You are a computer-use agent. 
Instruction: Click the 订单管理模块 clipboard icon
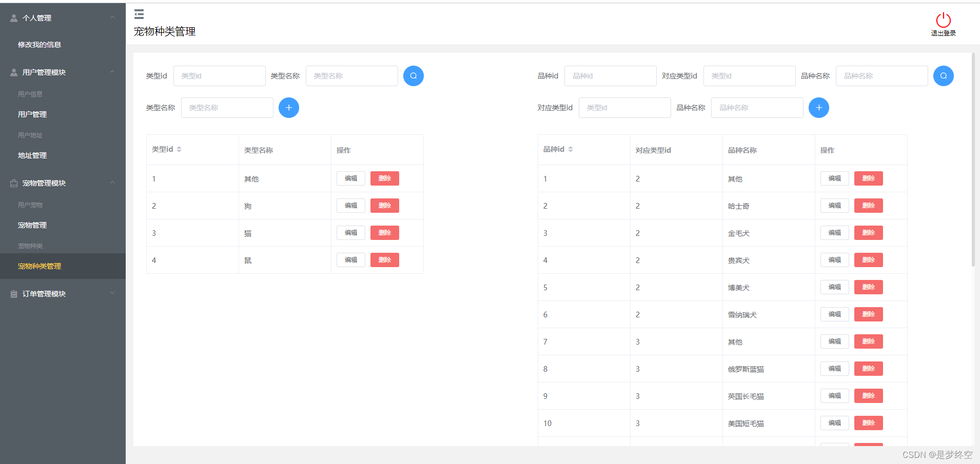click(x=14, y=294)
